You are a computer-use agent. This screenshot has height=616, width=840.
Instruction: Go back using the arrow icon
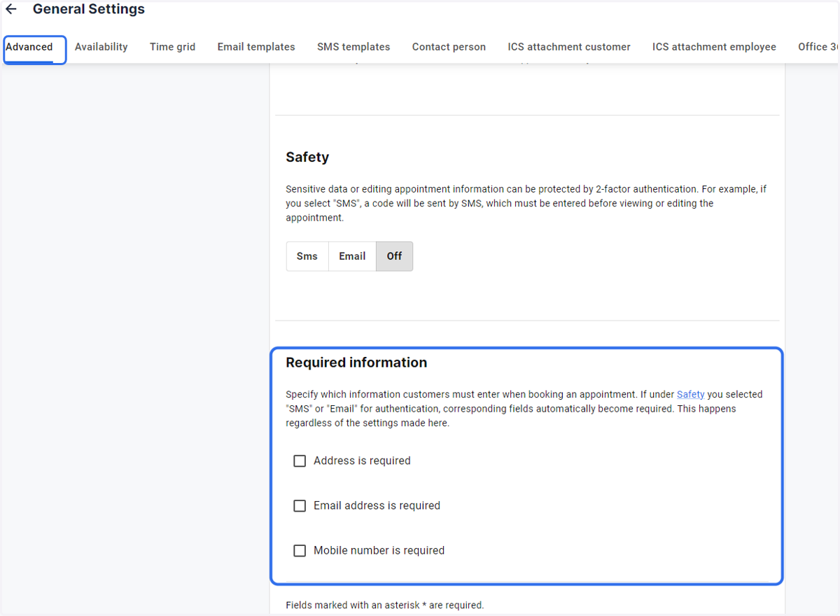[x=11, y=10]
